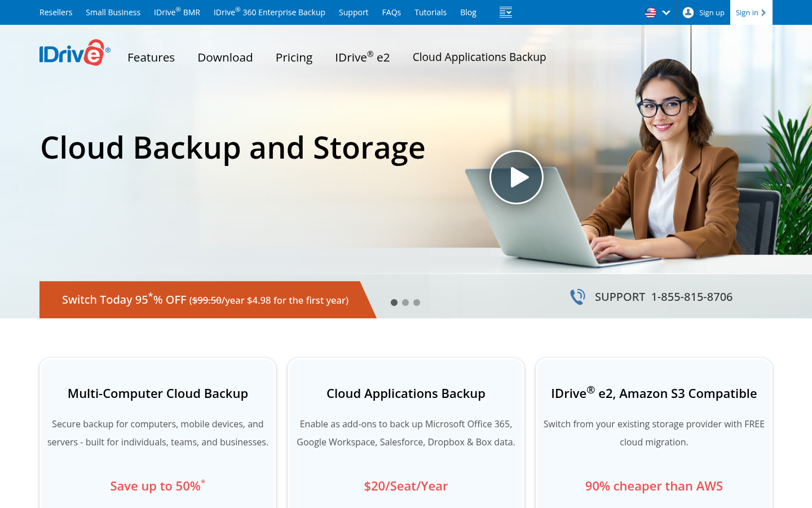Expand the language dropdown arrow
This screenshot has height=508, width=812.
[666, 12]
